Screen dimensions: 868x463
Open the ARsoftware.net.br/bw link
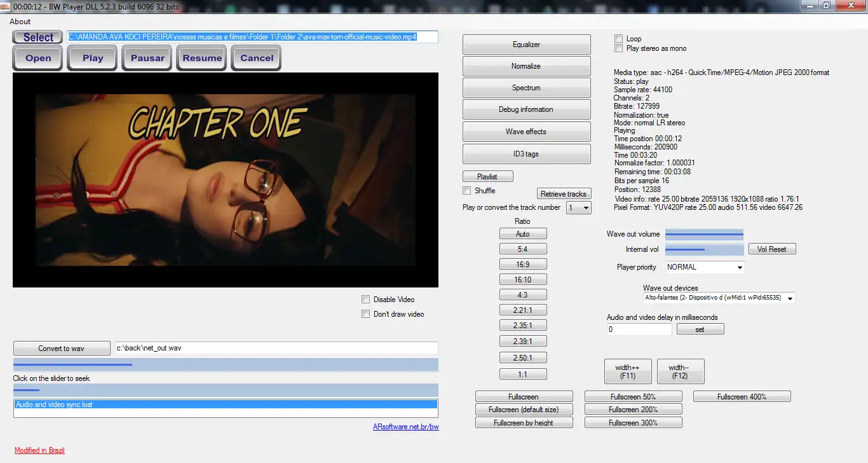tap(406, 427)
